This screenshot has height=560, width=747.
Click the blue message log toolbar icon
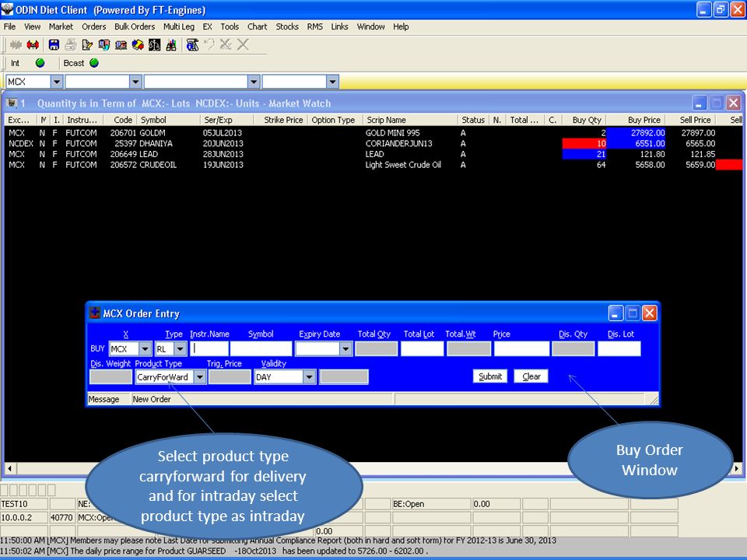point(192,45)
